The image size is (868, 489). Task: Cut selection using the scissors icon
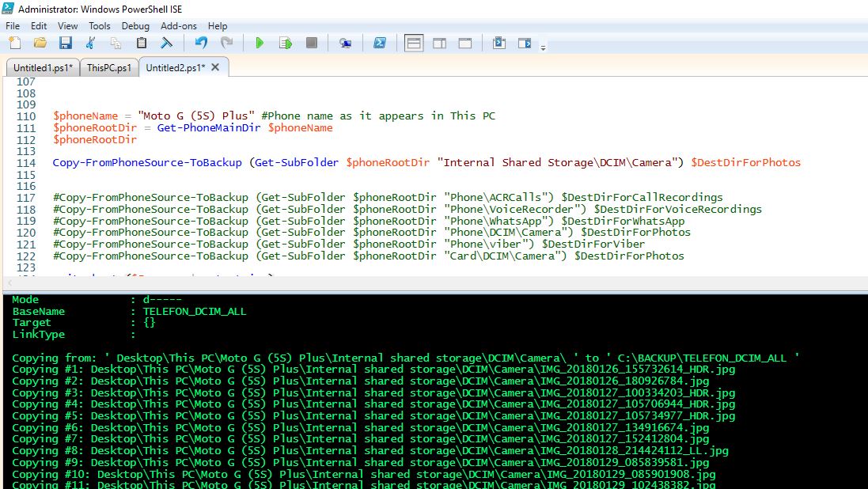point(91,43)
